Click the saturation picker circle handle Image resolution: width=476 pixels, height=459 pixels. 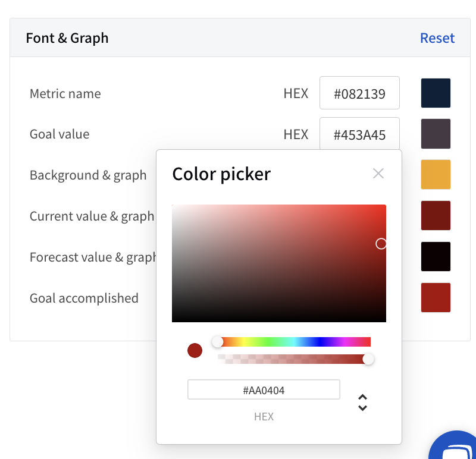381,244
